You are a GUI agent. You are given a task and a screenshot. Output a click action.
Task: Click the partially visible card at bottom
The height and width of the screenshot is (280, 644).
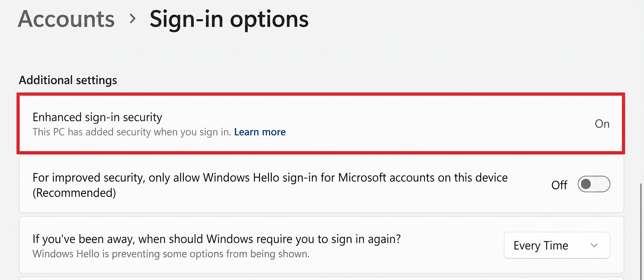(321, 278)
